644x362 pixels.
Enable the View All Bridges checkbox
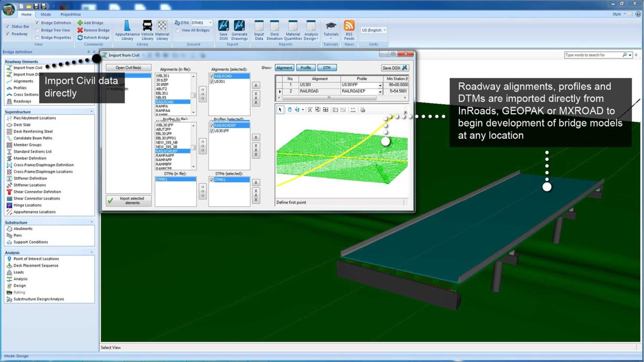coord(177,30)
